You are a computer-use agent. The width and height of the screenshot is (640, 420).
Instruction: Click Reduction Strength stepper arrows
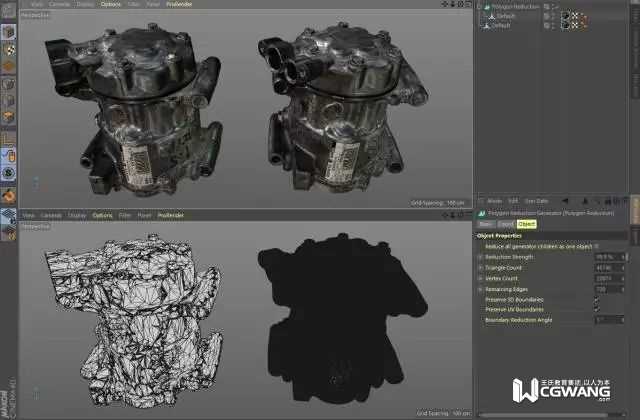[x=623, y=257]
